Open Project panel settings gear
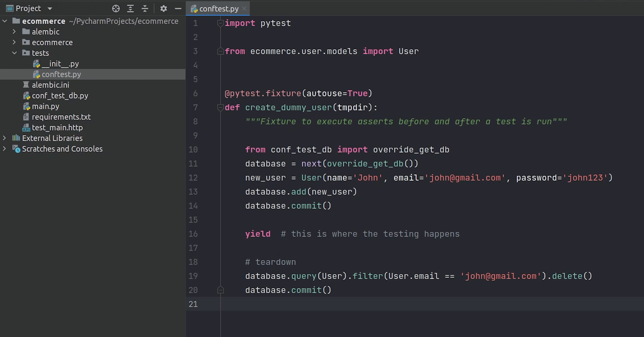 [163, 9]
